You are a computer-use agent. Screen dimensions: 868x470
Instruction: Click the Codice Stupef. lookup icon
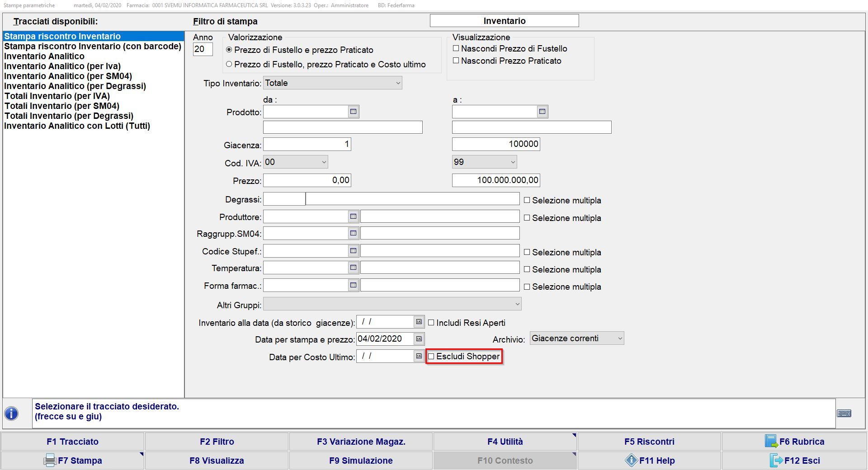click(x=354, y=251)
